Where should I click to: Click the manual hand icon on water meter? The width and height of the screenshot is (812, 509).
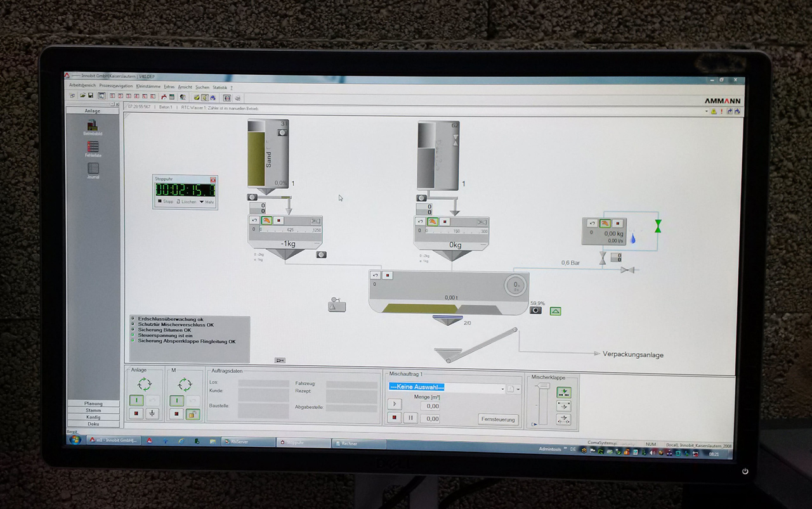[605, 223]
